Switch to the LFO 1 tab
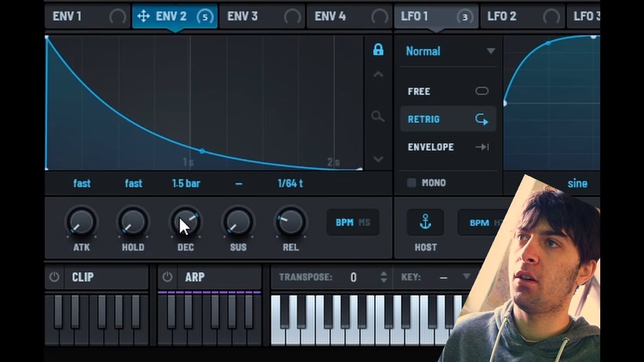Viewport: 644px width, 362px height. (436, 17)
